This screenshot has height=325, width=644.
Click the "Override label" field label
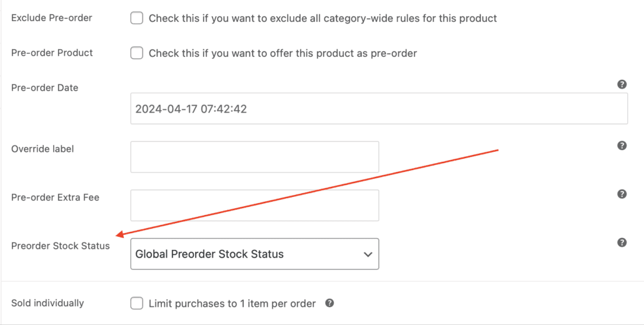pos(43,149)
